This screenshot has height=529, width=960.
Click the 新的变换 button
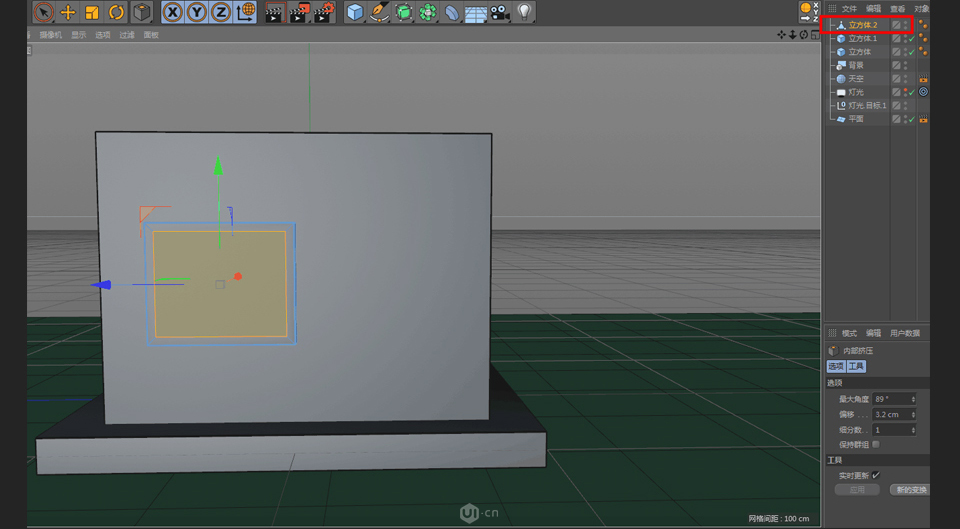click(x=910, y=490)
